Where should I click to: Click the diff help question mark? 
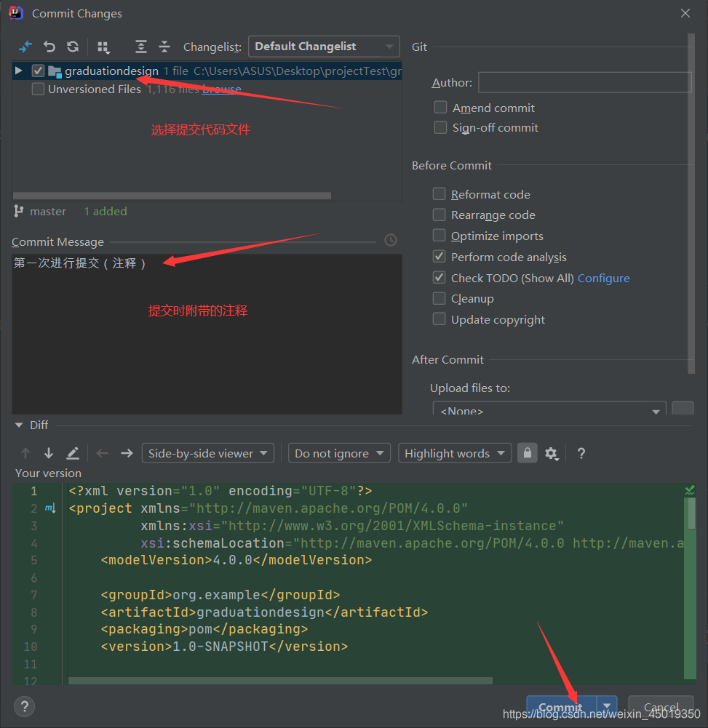point(581,453)
